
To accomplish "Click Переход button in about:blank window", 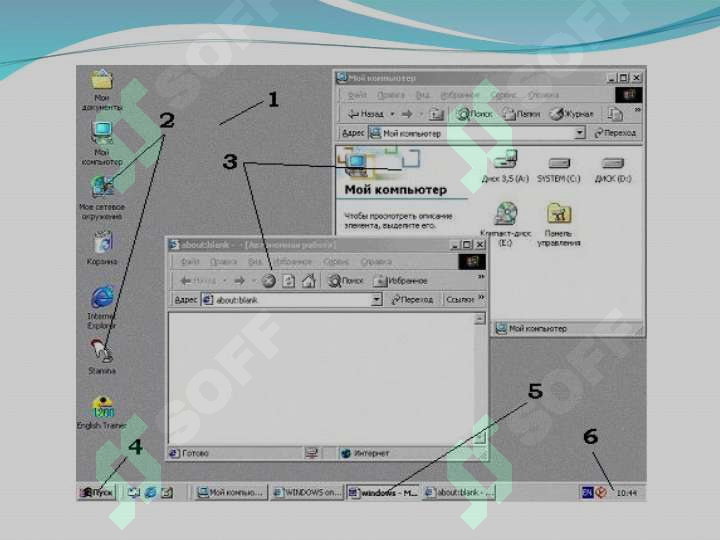I will click(x=412, y=300).
